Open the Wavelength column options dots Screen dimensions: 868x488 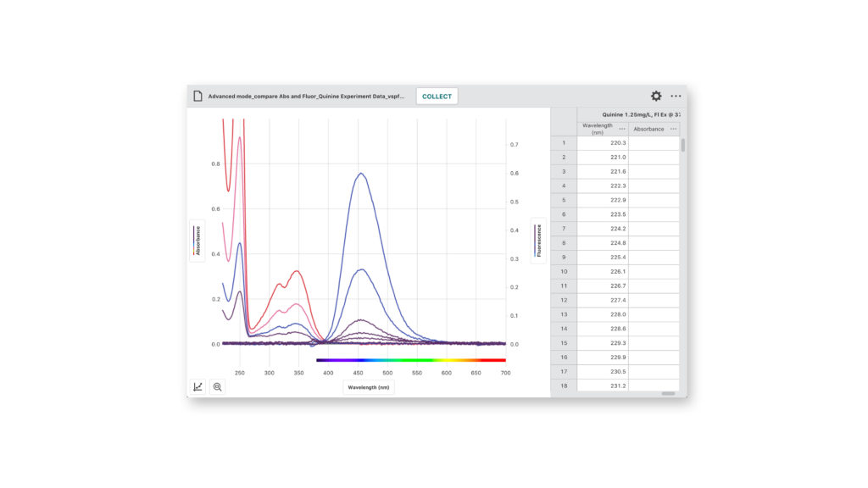tap(621, 129)
